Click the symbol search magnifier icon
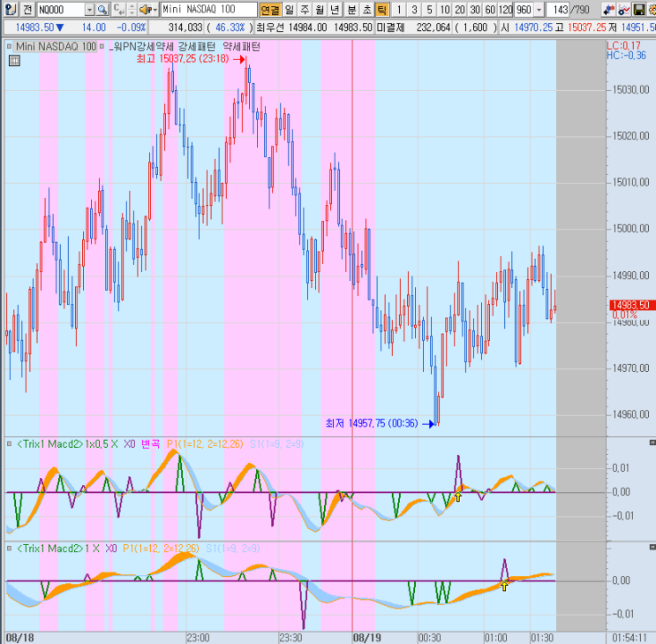 [x=102, y=9]
